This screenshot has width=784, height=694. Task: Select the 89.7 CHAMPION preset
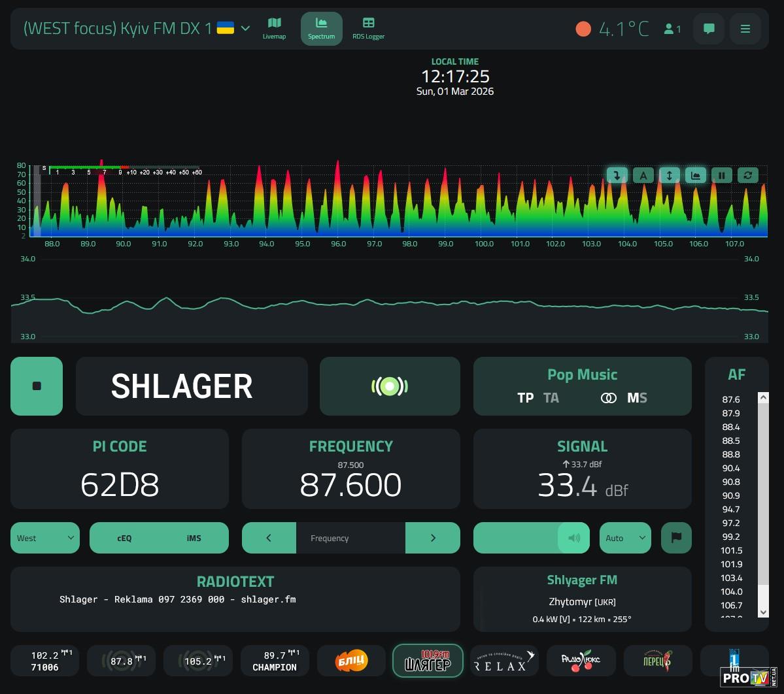click(x=274, y=661)
